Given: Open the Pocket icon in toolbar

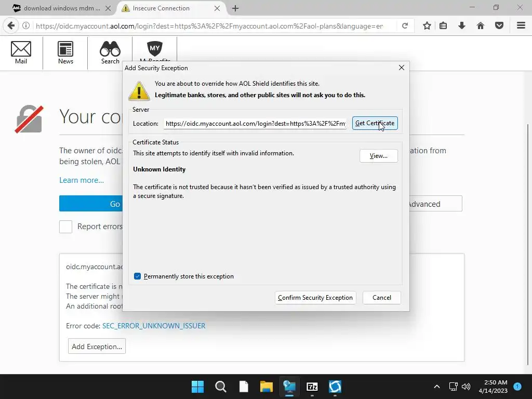Looking at the screenshot, I should tap(499, 26).
